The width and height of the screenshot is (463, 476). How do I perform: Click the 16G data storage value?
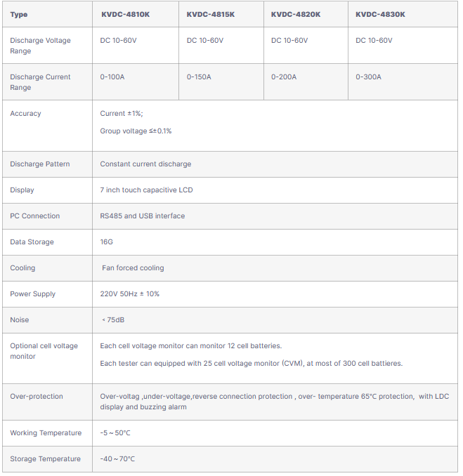pyautogui.click(x=106, y=242)
